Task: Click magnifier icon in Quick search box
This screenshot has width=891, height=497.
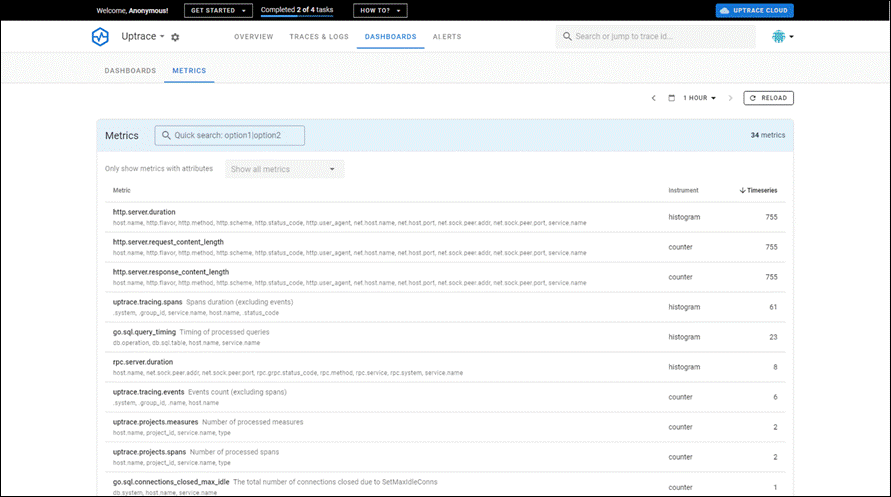Action: (166, 135)
